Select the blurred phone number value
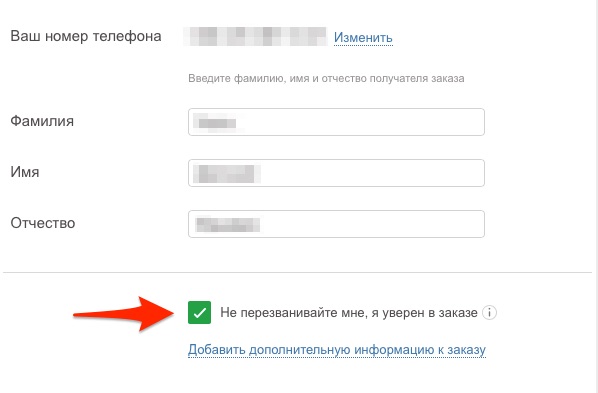 (255, 37)
